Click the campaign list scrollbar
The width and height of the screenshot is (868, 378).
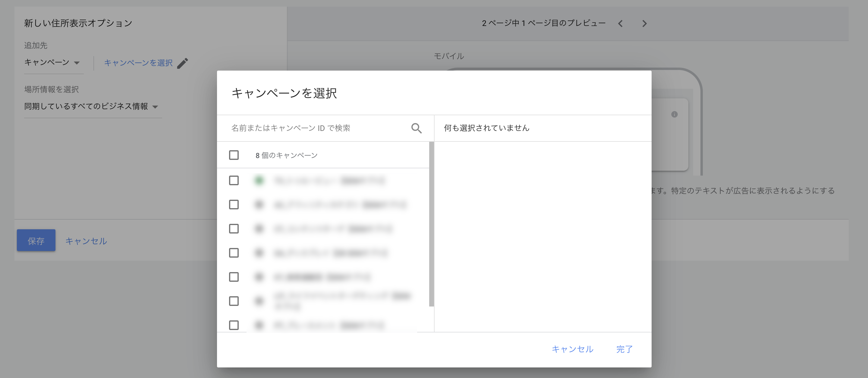click(431, 224)
